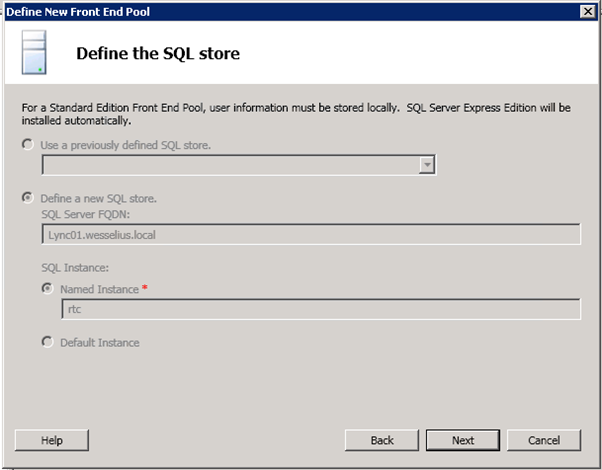This screenshot has width=602, height=470.
Task: Expand the previously defined SQL store dropdown arrow
Action: [427, 166]
